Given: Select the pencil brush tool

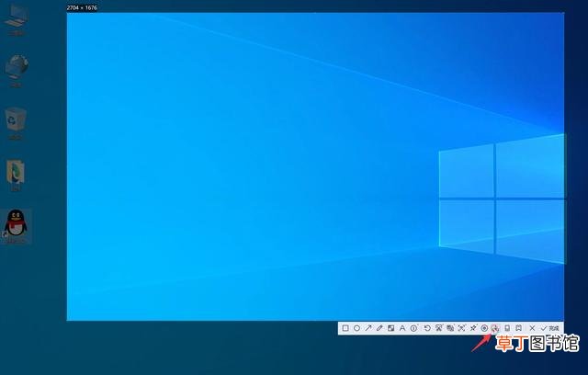Looking at the screenshot, I should (x=379, y=328).
